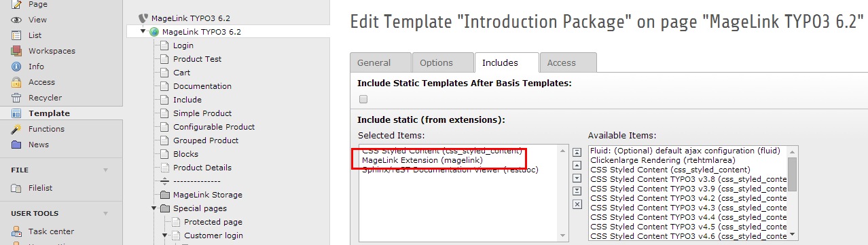868x245 pixels.
Task: Open Configurable Product page in tree
Action: pyautogui.click(x=214, y=127)
